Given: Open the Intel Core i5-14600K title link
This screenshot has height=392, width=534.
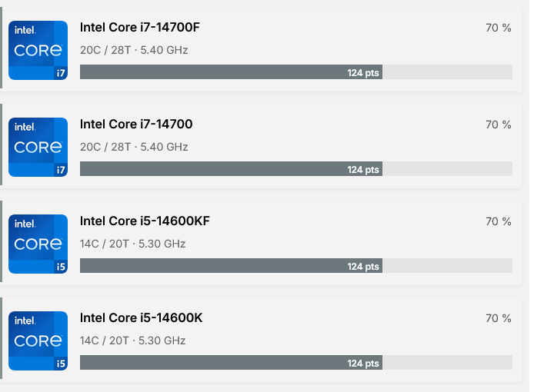Looking at the screenshot, I should pyautogui.click(x=141, y=318).
